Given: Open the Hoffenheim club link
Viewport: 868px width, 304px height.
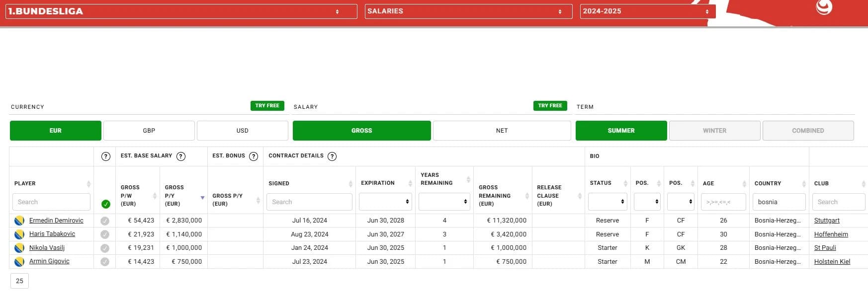Looking at the screenshot, I should [831, 234].
